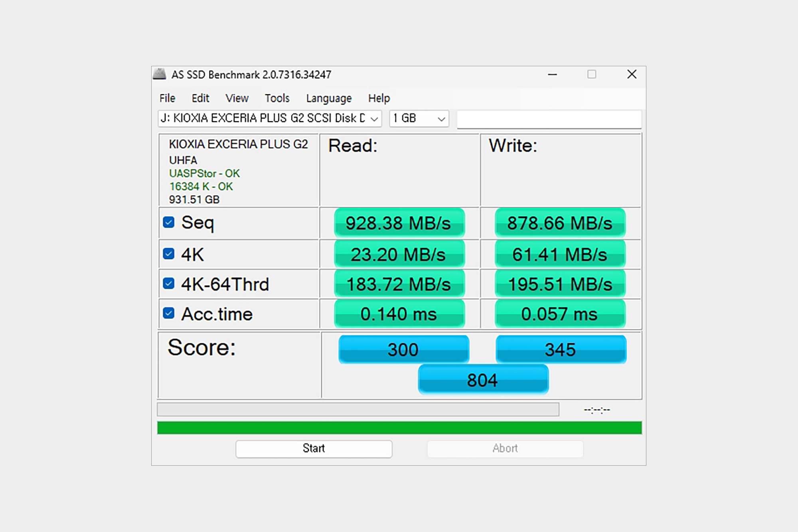Image resolution: width=798 pixels, height=532 pixels.
Task: Open the Help menu
Action: coord(379,98)
